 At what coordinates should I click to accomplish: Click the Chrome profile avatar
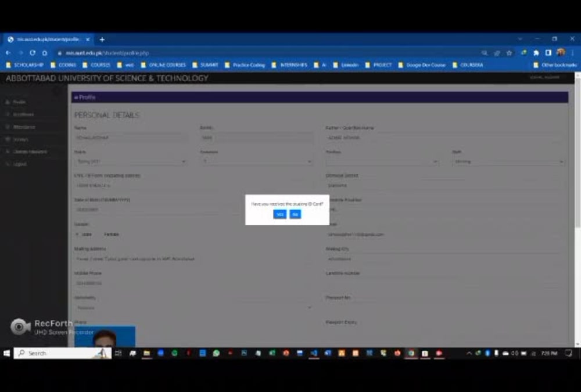click(x=561, y=53)
